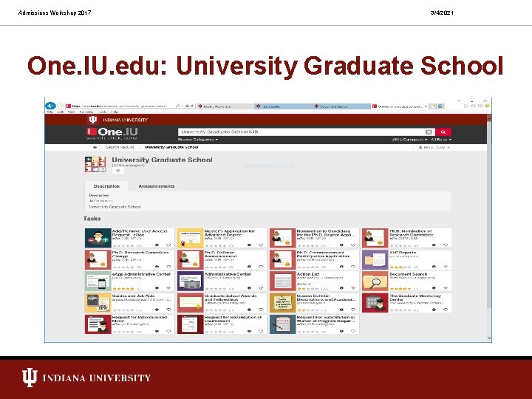Image resolution: width=532 pixels, height=399 pixels.
Task: Open The Graduate Mentoring Center icon
Action: (375, 303)
